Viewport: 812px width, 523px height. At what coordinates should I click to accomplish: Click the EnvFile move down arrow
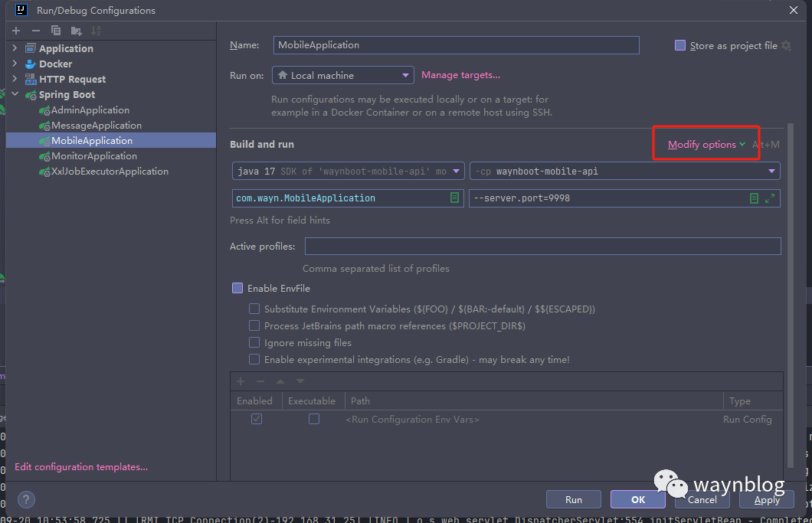300,381
